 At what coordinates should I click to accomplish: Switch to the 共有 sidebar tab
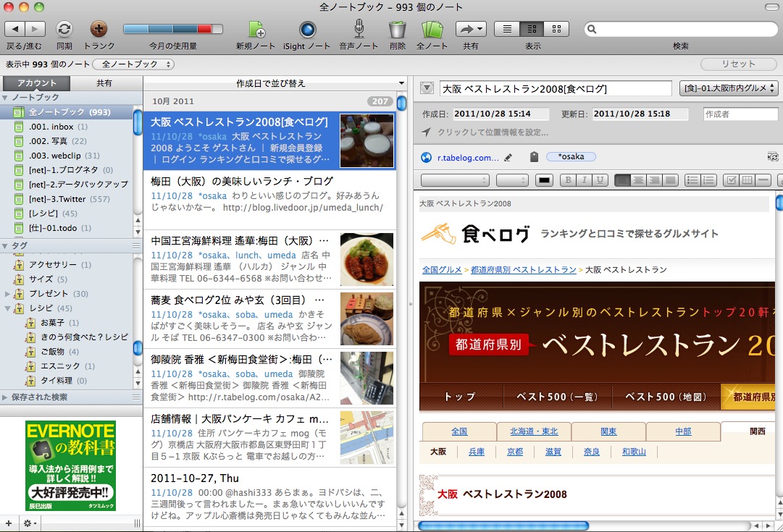tap(104, 83)
